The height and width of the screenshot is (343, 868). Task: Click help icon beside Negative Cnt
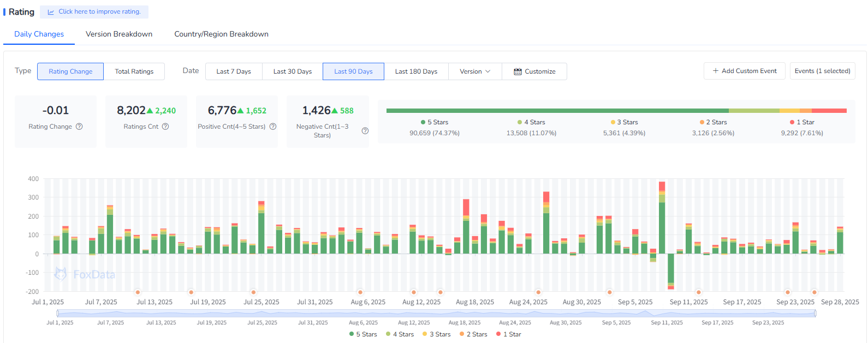tap(365, 131)
